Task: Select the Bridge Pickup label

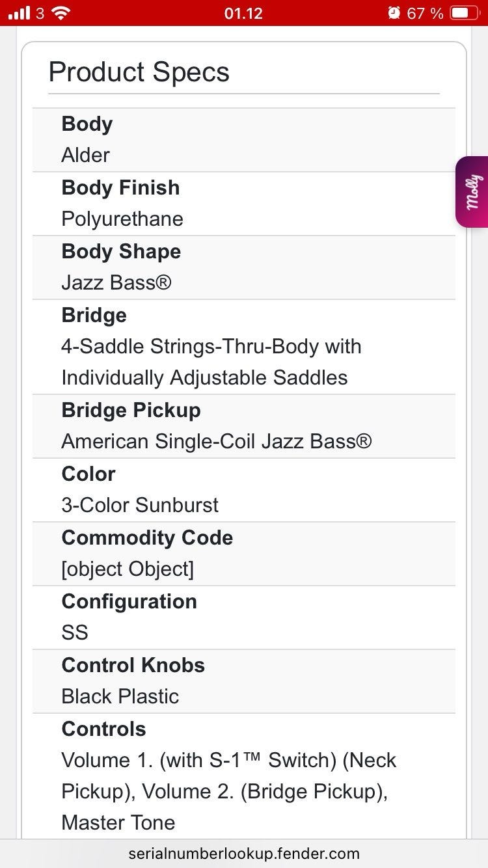Action: pyautogui.click(x=131, y=410)
